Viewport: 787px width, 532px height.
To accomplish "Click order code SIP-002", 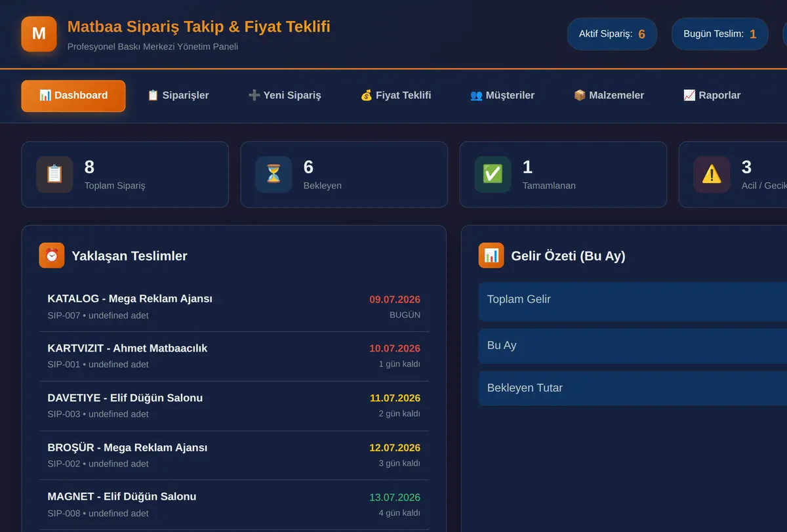I will pos(64,464).
